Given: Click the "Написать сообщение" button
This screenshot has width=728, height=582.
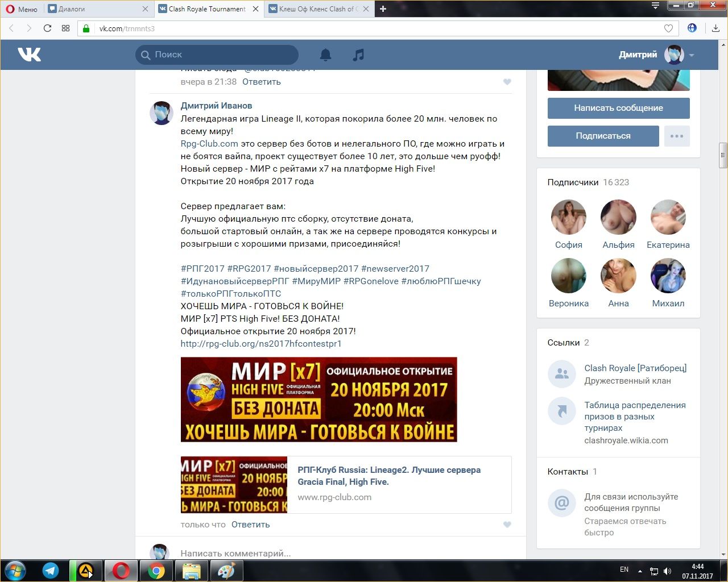Looking at the screenshot, I should (619, 108).
